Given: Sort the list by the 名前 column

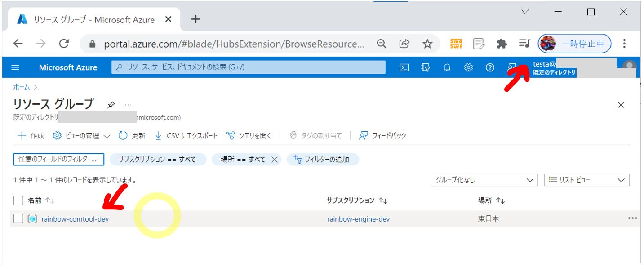Looking at the screenshot, I should coord(40,200).
